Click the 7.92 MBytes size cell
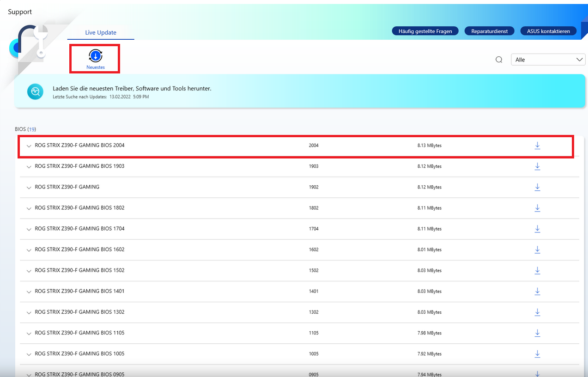The image size is (588, 377). (x=429, y=354)
